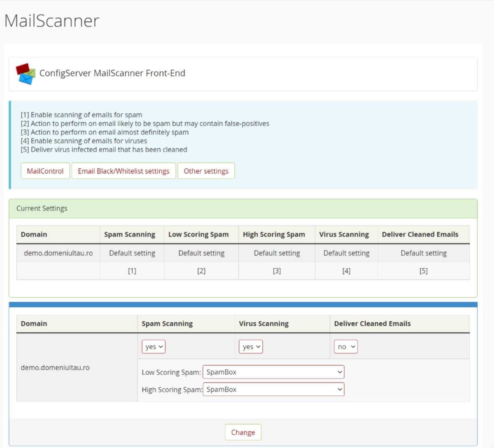This screenshot has height=448, width=494.
Task: Click legend line '[2] Action to perform on email likely to be spam'
Action: [145, 123]
